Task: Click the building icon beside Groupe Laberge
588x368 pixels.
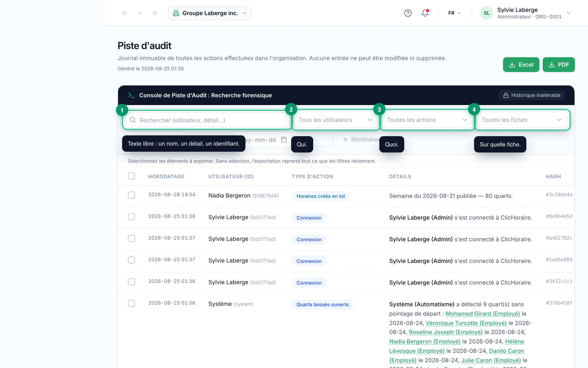Action: [176, 13]
